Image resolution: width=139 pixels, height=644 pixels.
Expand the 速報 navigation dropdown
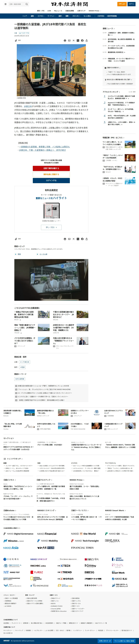coord(33,16)
